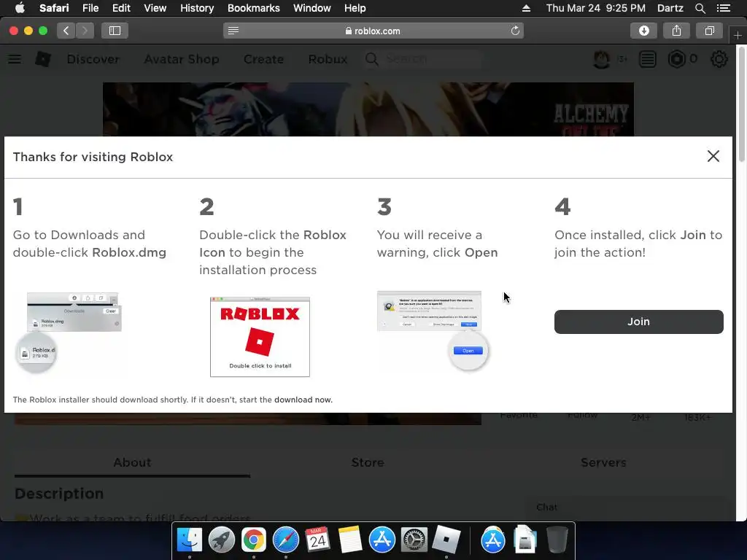Image resolution: width=747 pixels, height=560 pixels.
Task: Open Launchpad from the Dock
Action: pyautogui.click(x=221, y=540)
